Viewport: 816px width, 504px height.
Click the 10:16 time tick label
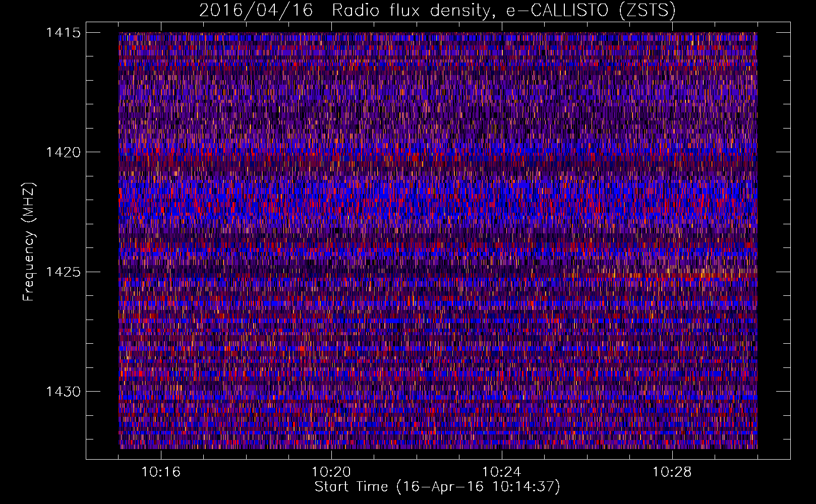(x=161, y=472)
